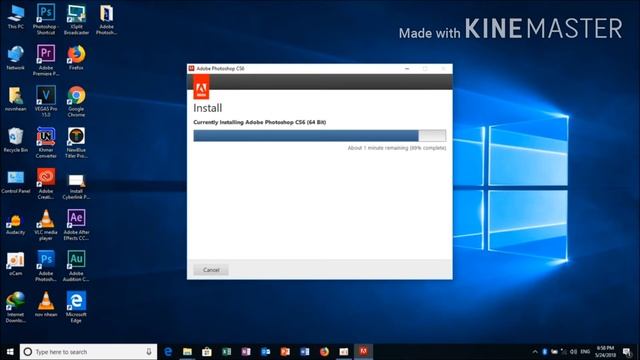Click the Bluetooth tray icon

click(x=544, y=351)
